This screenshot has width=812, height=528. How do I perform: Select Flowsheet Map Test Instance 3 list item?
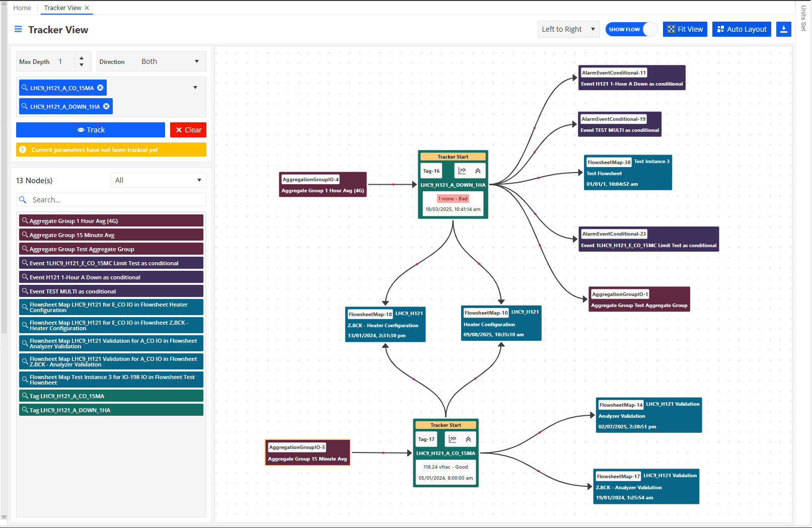111,380
